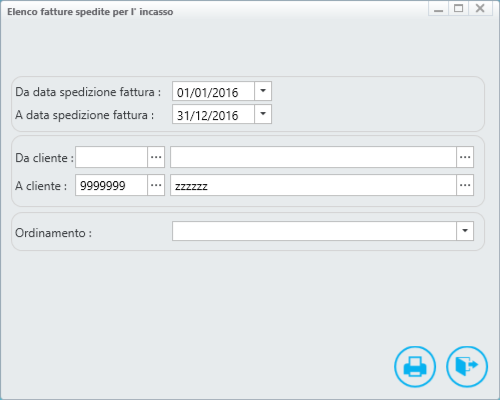The height and width of the screenshot is (400, 500).
Task: Click the 'A cliente' name field with zzzzzz
Action: pos(313,185)
